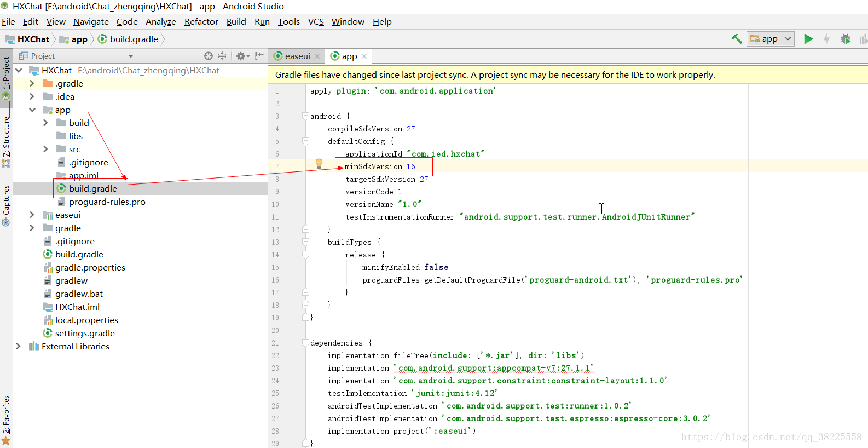The width and height of the screenshot is (868, 448).
Task: Expand External Libraries node
Action: (19, 346)
